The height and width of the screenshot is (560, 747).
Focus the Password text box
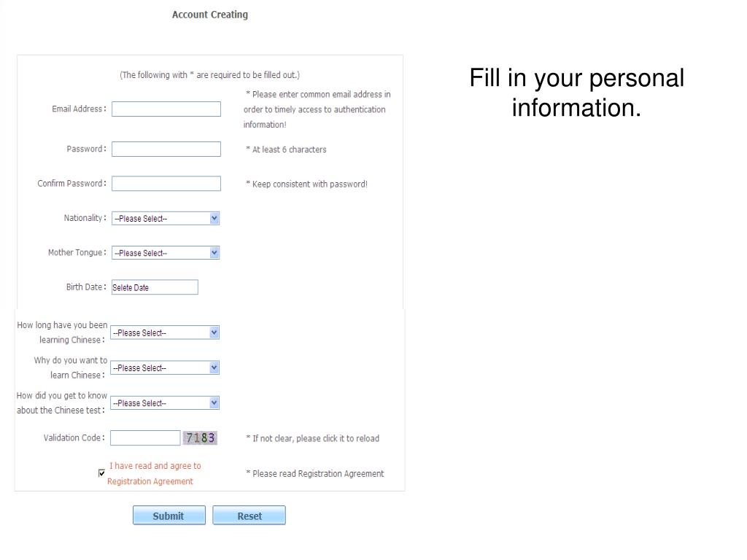(x=166, y=149)
